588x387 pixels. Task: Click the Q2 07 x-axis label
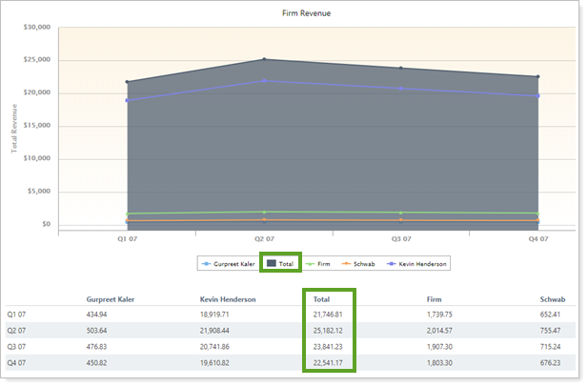pyautogui.click(x=264, y=238)
